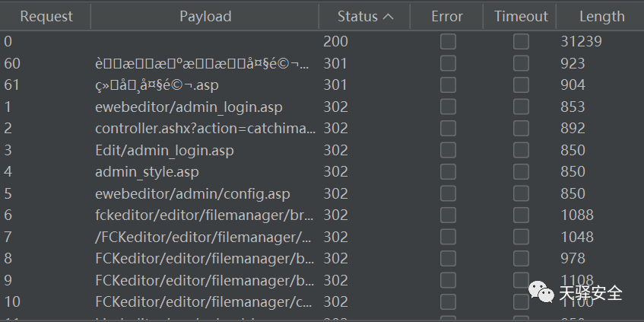Select the admin_style.asp payload row
644x322 pixels.
click(147, 172)
